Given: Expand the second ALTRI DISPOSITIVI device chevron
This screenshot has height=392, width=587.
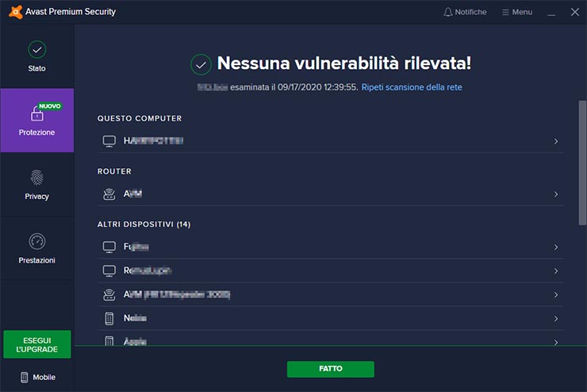Looking at the screenshot, I should click(x=556, y=271).
